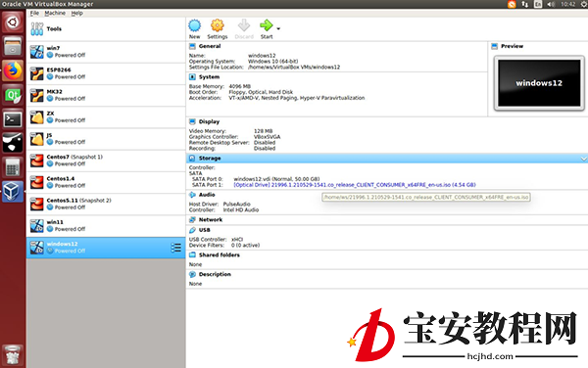588x368 pixels.
Task: Click the Network section header
Action: [x=211, y=220]
